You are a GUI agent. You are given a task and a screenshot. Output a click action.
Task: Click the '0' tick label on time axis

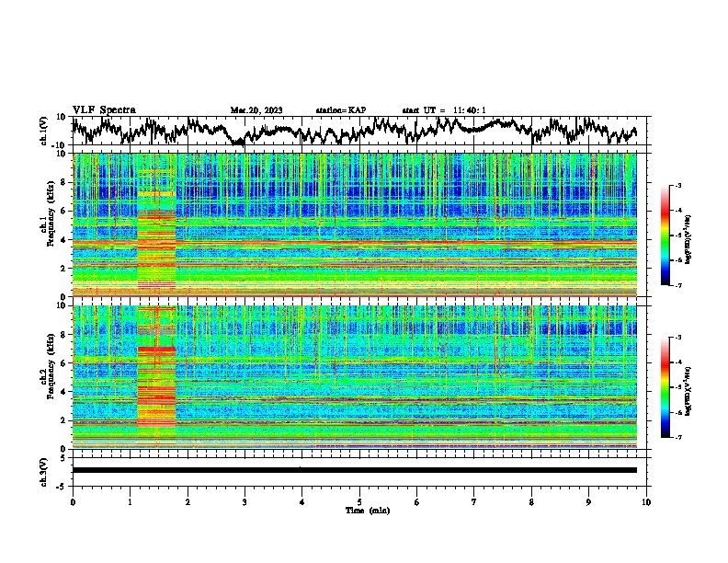(73, 502)
